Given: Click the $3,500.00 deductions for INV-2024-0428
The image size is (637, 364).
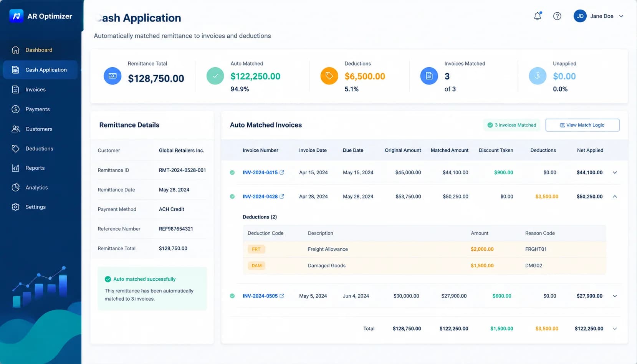Looking at the screenshot, I should (547, 196).
